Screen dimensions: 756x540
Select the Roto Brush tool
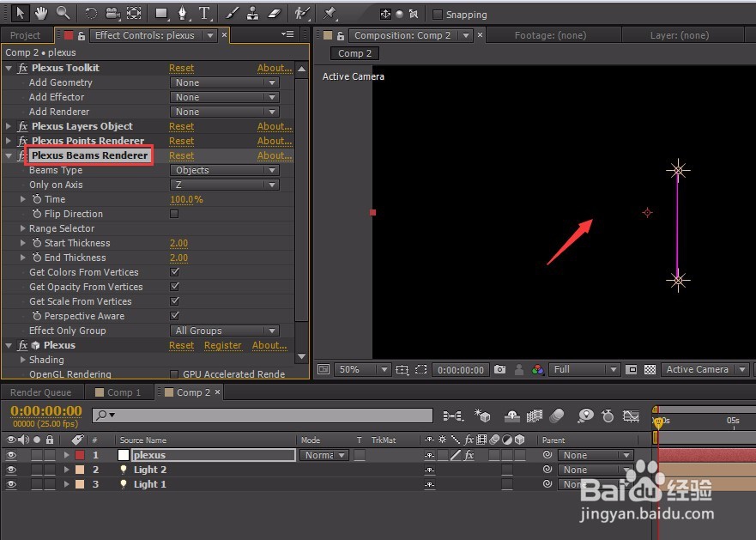point(302,14)
